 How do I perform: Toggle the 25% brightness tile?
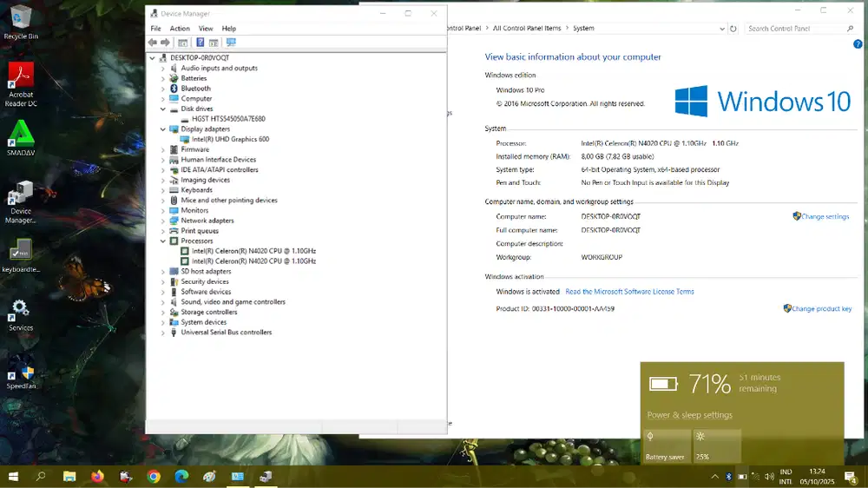pyautogui.click(x=717, y=445)
